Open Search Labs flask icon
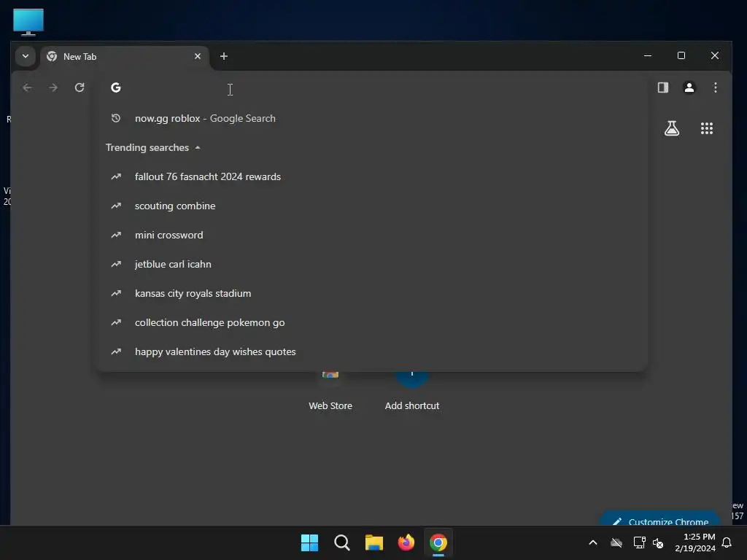747x560 pixels. 672,128
